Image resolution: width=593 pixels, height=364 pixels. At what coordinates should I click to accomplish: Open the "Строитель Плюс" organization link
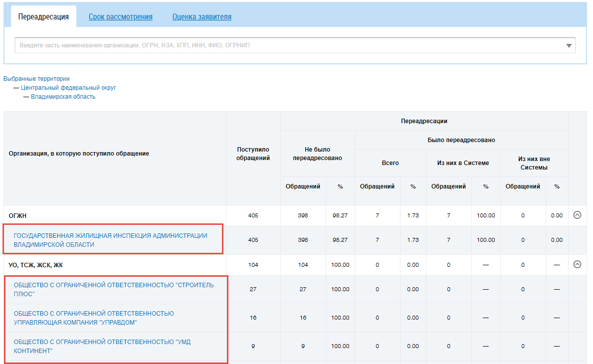click(113, 289)
